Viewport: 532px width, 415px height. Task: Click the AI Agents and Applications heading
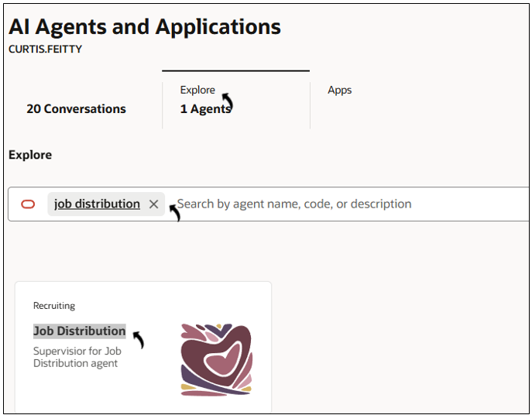[x=145, y=27]
